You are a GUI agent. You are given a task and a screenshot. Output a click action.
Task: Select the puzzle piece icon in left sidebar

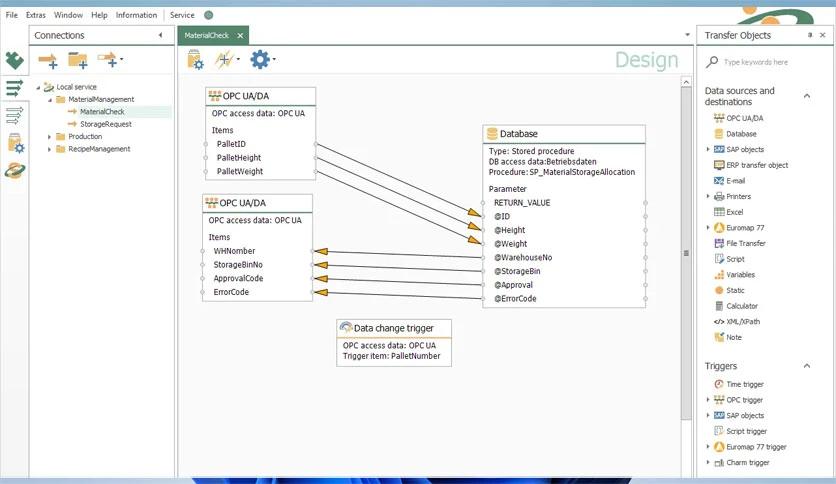click(14, 61)
